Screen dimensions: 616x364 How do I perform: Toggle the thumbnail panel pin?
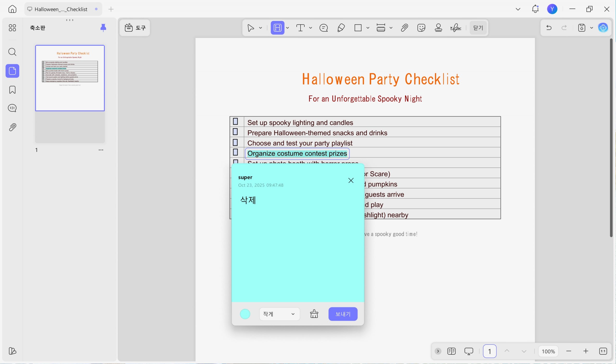pyautogui.click(x=103, y=28)
